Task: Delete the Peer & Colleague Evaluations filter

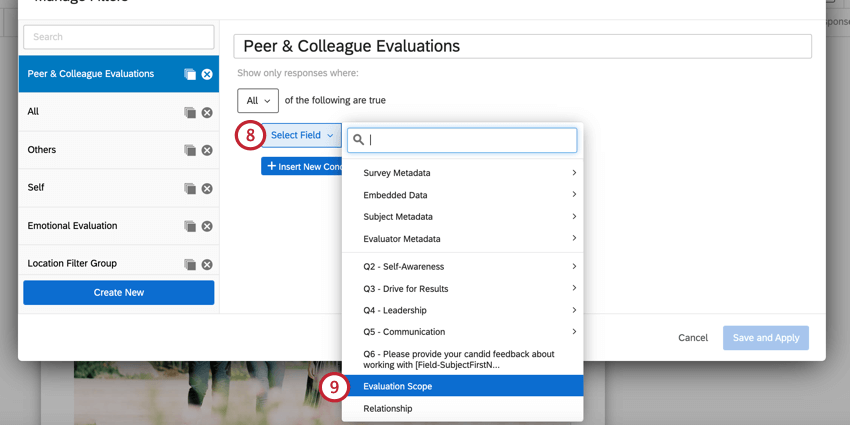Action: [x=207, y=74]
